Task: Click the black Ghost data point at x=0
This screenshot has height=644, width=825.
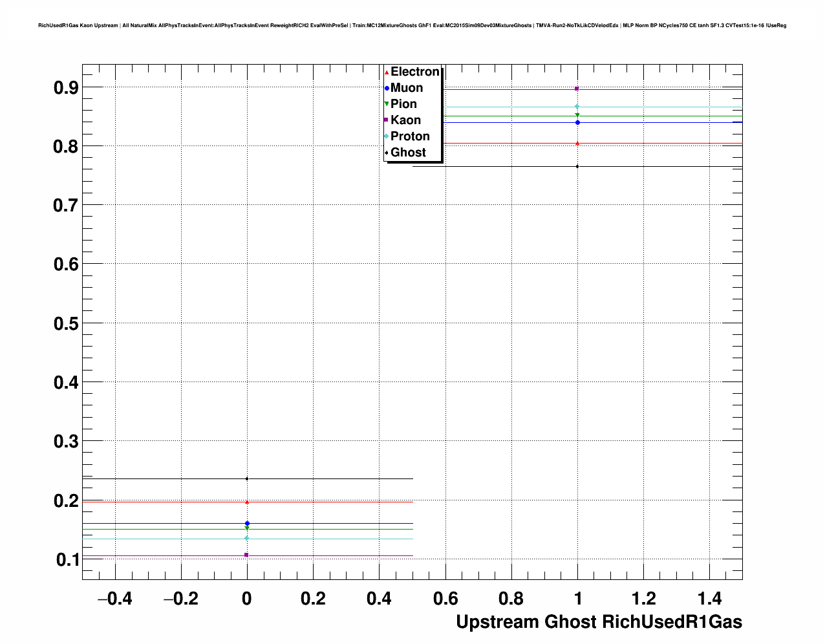Action: (x=247, y=478)
